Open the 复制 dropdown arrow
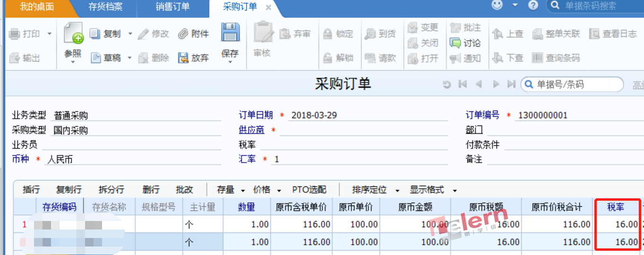The height and width of the screenshot is (255, 644). point(130,34)
